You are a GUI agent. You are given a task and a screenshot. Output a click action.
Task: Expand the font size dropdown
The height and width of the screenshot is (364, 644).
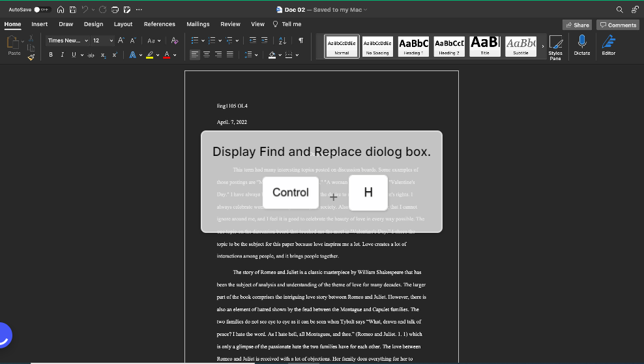tap(111, 40)
